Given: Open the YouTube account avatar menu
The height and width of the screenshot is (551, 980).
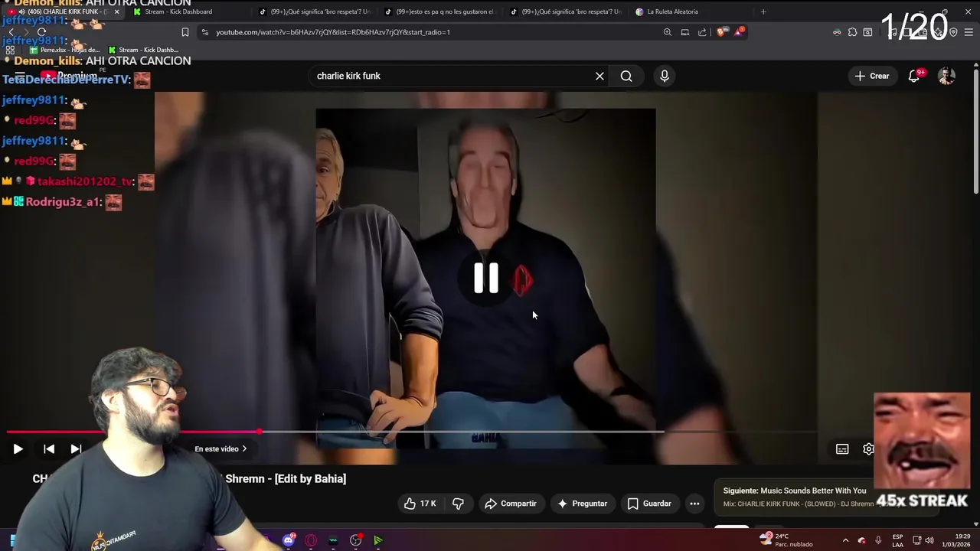Looking at the screenshot, I should (947, 76).
